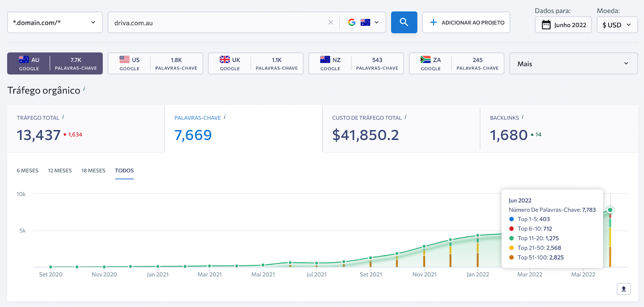The height and width of the screenshot is (307, 644).
Task: Click the red 1,634 traffic decrease indicator
Action: 73,135
